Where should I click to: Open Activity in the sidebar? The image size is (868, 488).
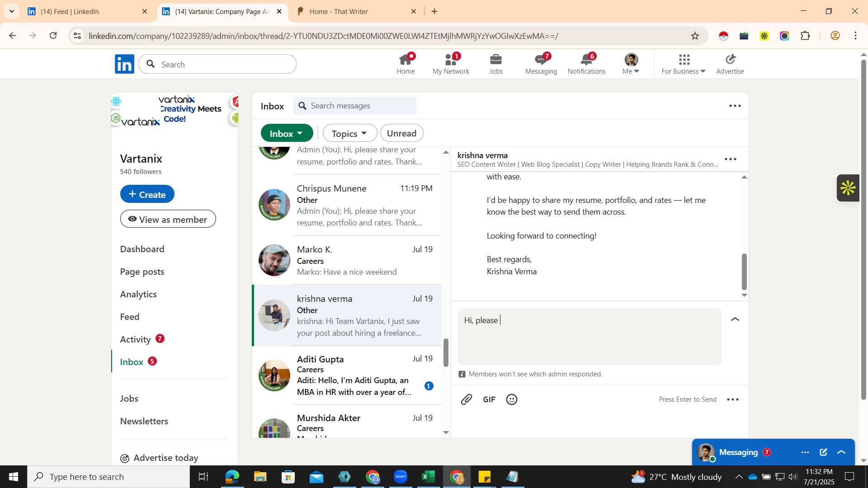135,339
